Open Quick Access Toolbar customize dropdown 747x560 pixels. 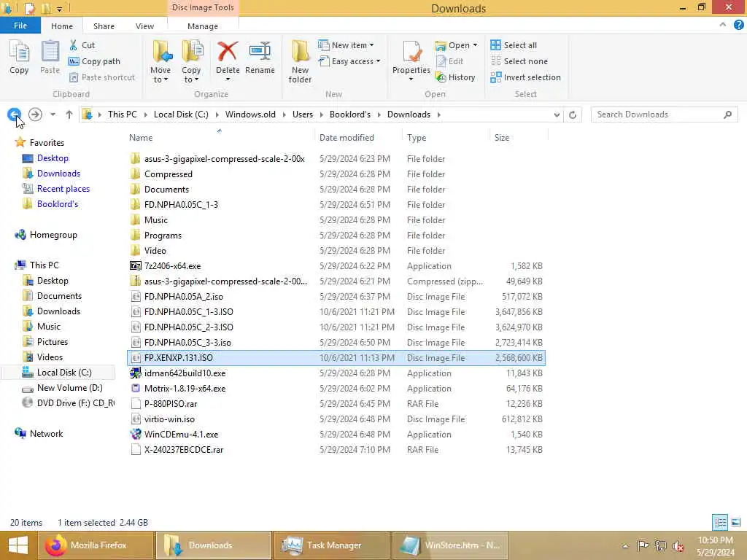pyautogui.click(x=60, y=9)
